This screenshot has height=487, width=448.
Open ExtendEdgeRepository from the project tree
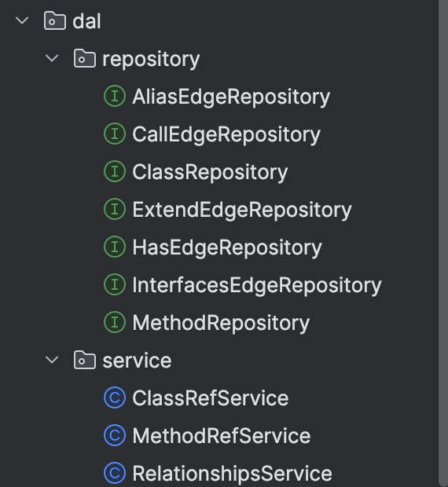(x=242, y=210)
